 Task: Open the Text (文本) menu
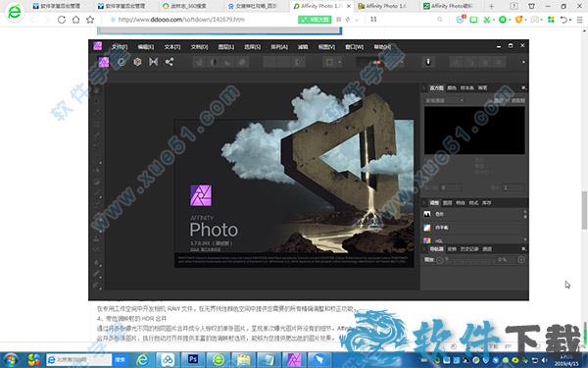(172, 47)
